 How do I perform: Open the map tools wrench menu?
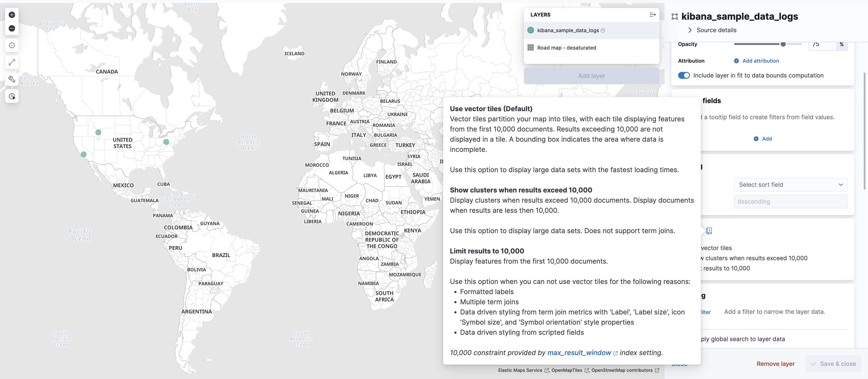click(x=12, y=79)
